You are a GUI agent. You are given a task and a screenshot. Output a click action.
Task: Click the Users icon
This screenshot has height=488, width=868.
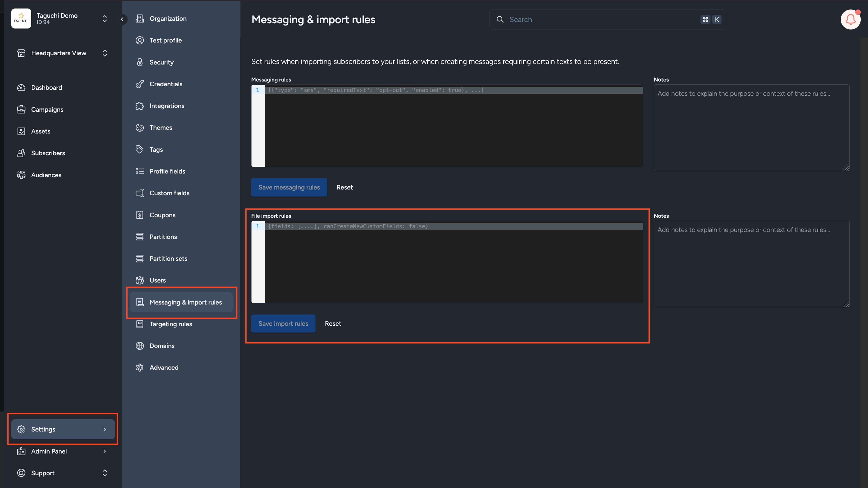139,280
